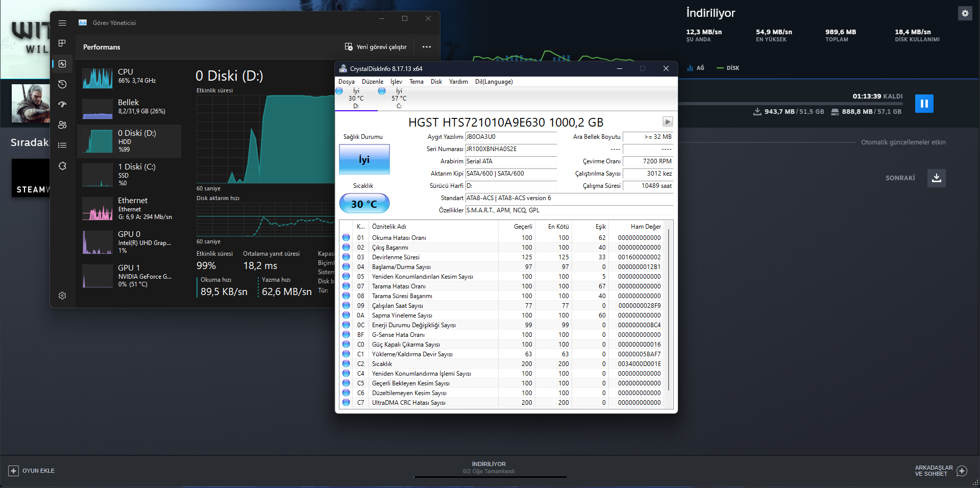
Task: Open Details list icon in Task Manager
Action: [x=62, y=145]
